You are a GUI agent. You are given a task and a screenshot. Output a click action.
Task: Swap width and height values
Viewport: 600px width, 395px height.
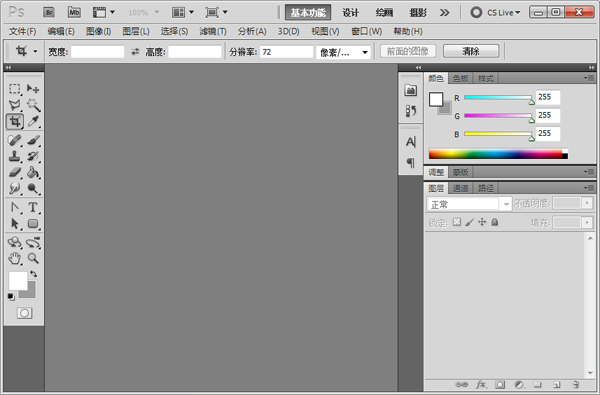point(135,51)
